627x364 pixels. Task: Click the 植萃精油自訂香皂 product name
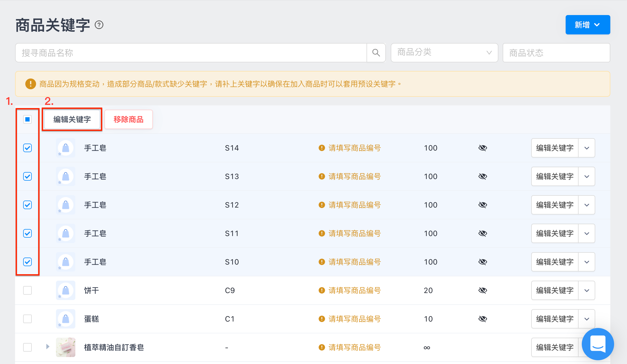[114, 347]
